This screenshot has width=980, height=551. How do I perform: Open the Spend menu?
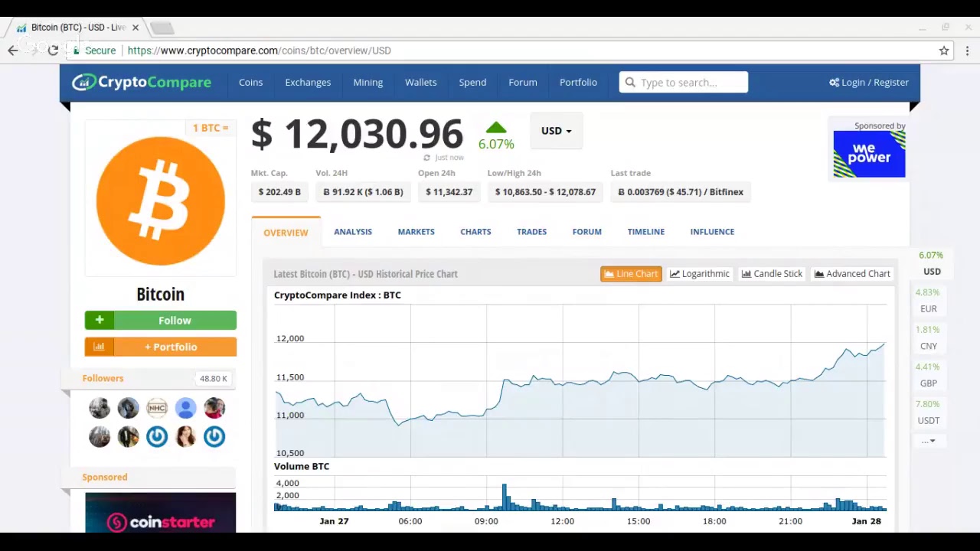click(x=472, y=82)
